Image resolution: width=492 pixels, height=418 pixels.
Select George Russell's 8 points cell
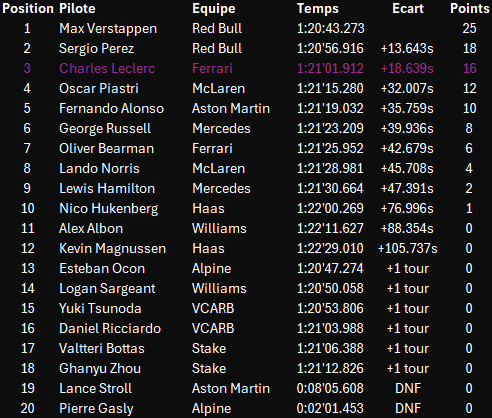click(x=469, y=129)
